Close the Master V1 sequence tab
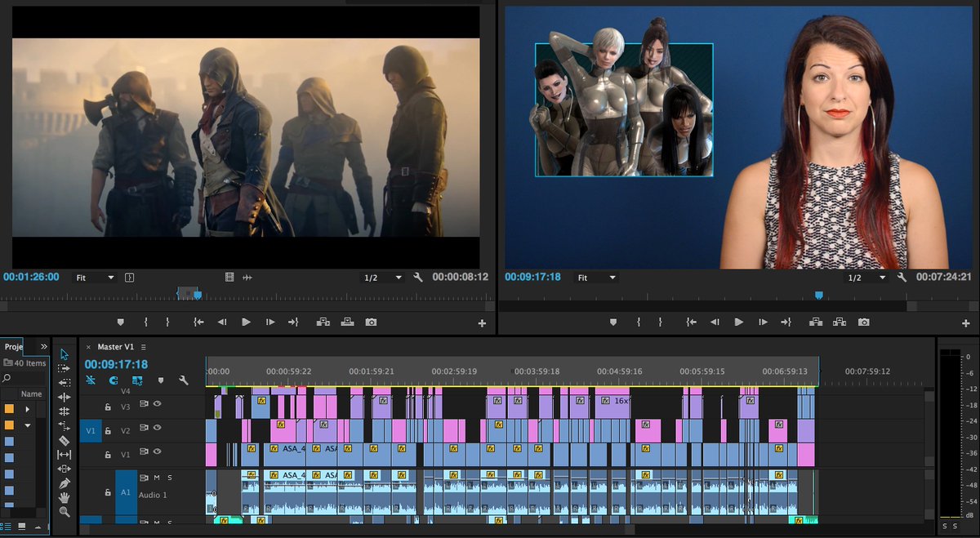The width and height of the screenshot is (980, 538). click(88, 347)
